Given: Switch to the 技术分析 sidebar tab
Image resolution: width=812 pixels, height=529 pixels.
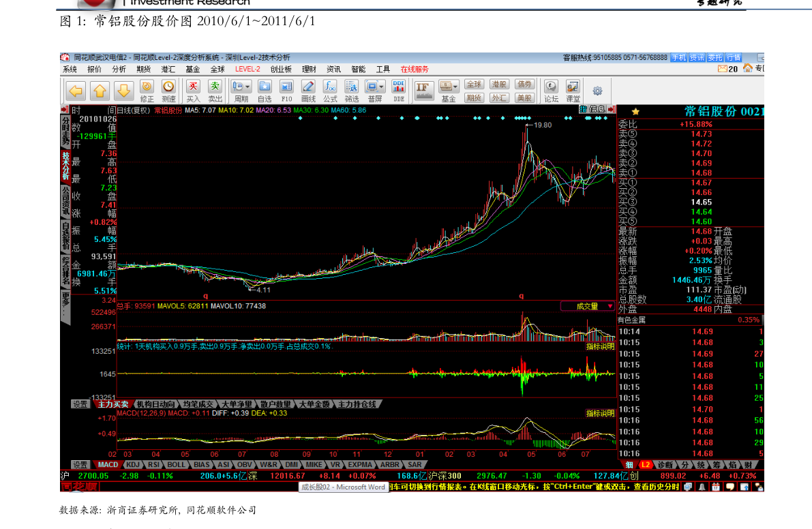Looking at the screenshot, I should (65, 165).
